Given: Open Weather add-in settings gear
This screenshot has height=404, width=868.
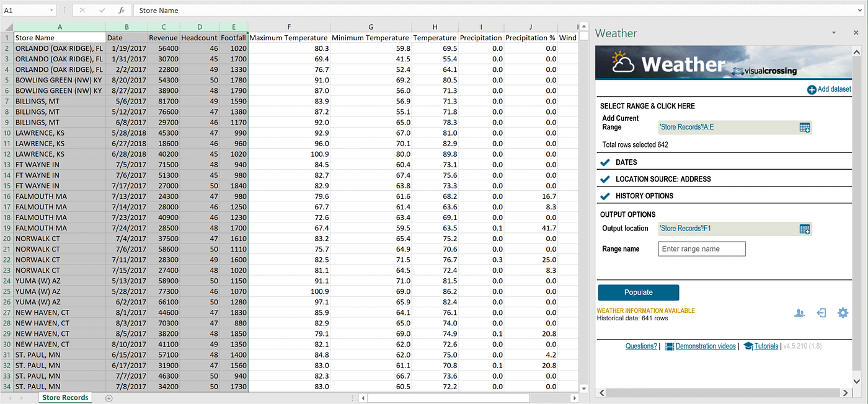Looking at the screenshot, I should (x=843, y=313).
